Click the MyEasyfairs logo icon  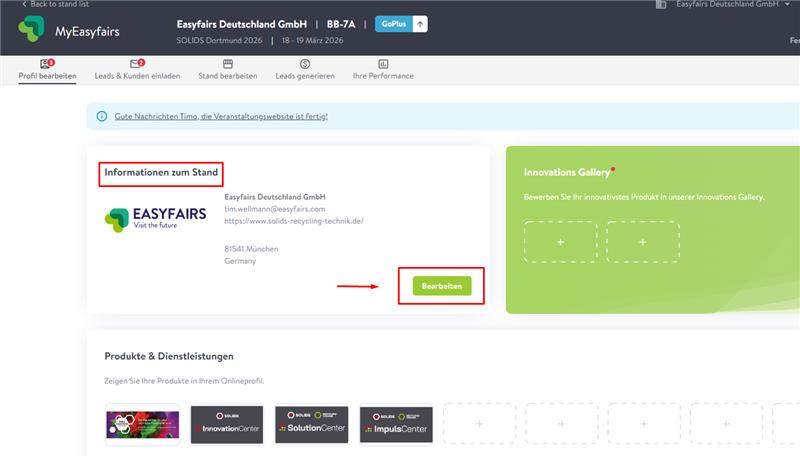click(x=31, y=30)
